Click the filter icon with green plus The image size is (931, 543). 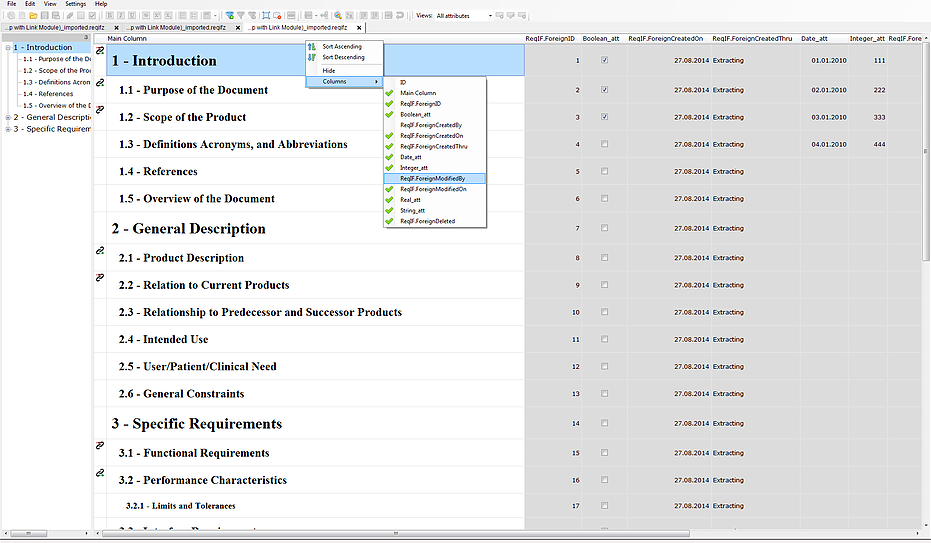click(230, 15)
